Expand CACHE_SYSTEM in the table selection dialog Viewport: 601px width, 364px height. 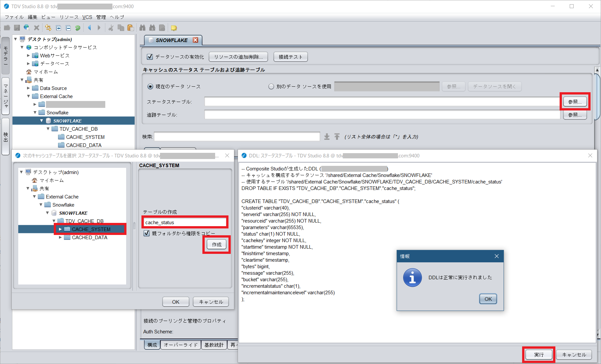[x=60, y=229]
